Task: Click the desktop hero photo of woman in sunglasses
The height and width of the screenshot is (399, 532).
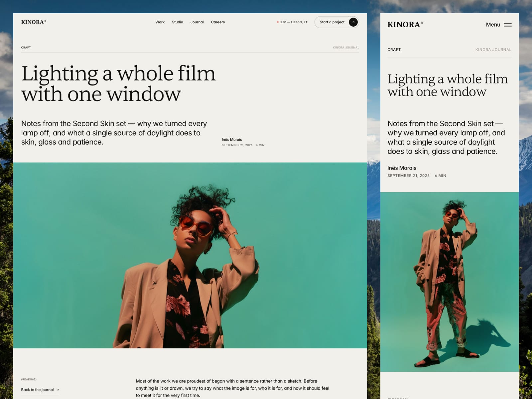Action: (x=190, y=255)
